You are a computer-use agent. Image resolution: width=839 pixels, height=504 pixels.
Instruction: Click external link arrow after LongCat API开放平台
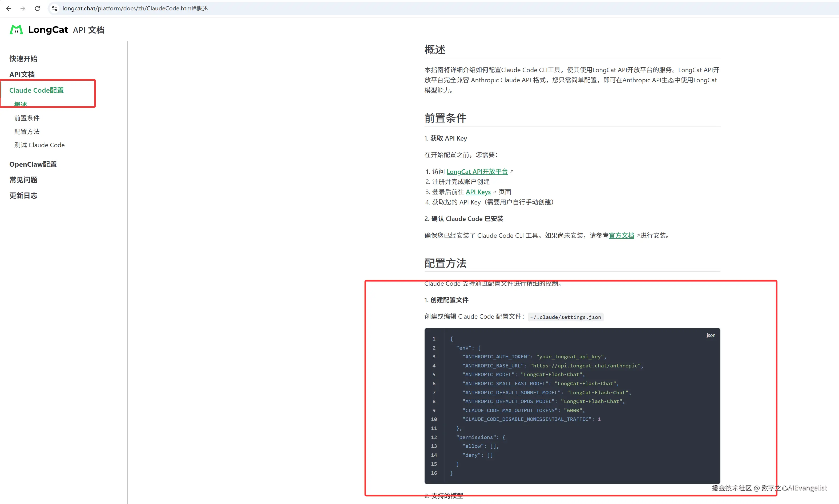tap(512, 172)
